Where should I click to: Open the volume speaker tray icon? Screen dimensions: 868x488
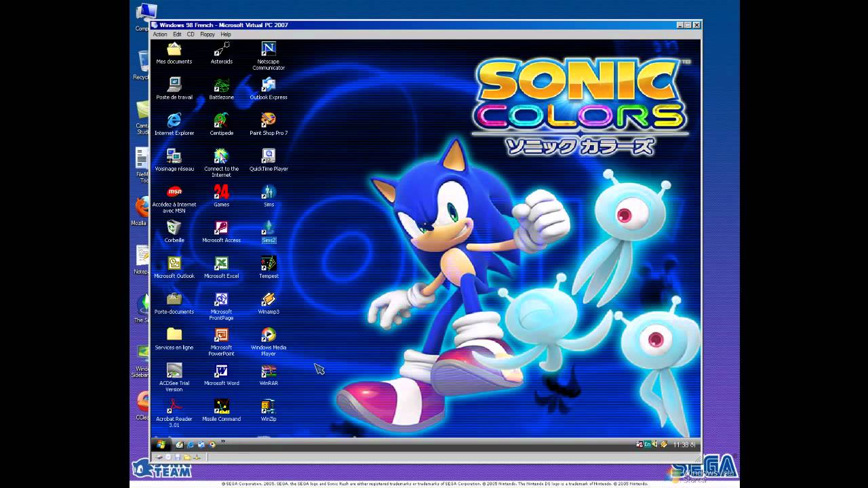[654, 445]
